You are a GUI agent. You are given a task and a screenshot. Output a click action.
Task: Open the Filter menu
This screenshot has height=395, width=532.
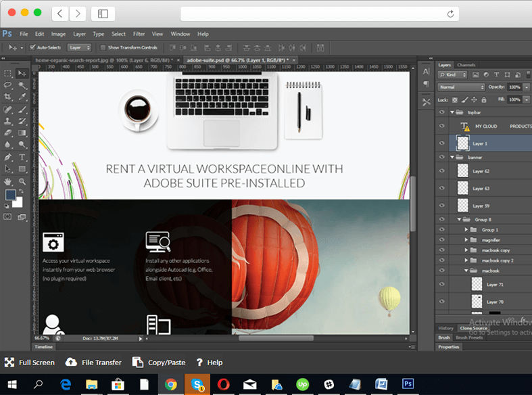pos(139,34)
